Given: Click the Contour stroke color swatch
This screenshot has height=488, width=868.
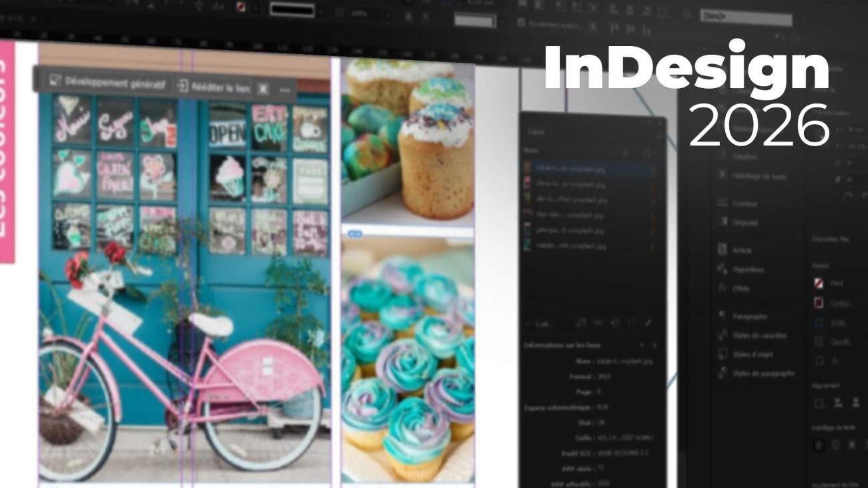Looking at the screenshot, I should (819, 302).
